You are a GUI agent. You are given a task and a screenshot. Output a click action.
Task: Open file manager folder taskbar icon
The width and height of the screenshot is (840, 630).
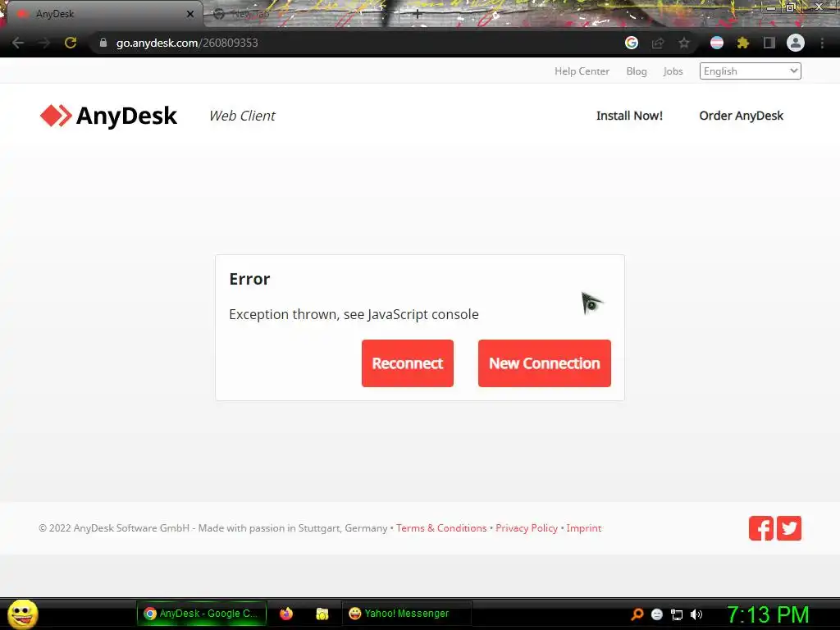(322, 614)
